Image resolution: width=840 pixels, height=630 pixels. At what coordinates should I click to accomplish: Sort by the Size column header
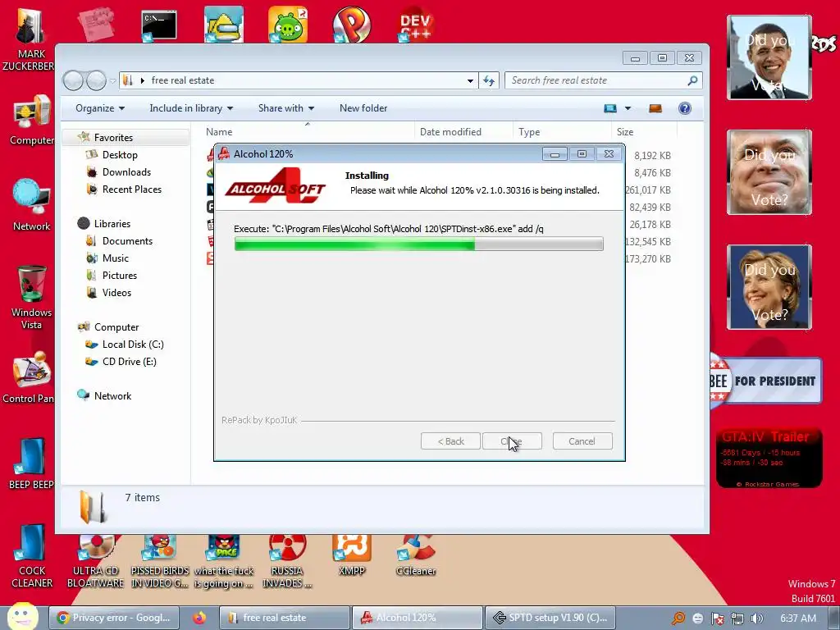(644, 132)
